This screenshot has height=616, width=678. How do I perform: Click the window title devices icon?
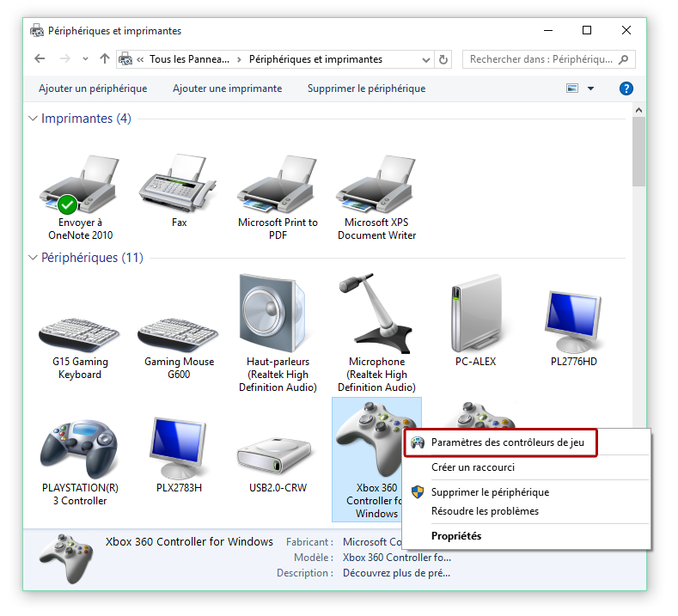[x=37, y=31]
